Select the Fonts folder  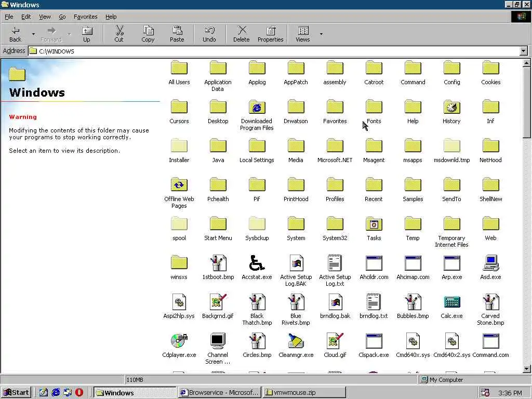[x=374, y=112]
